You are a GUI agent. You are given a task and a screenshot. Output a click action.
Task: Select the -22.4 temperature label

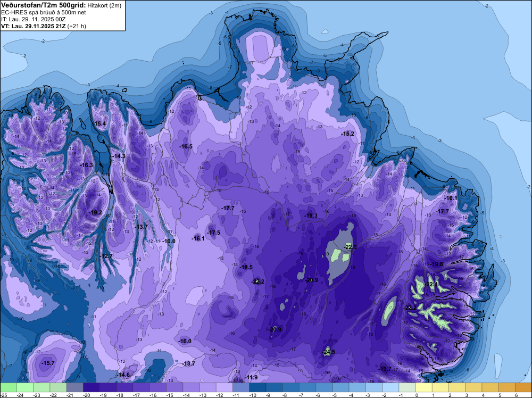(431, 284)
